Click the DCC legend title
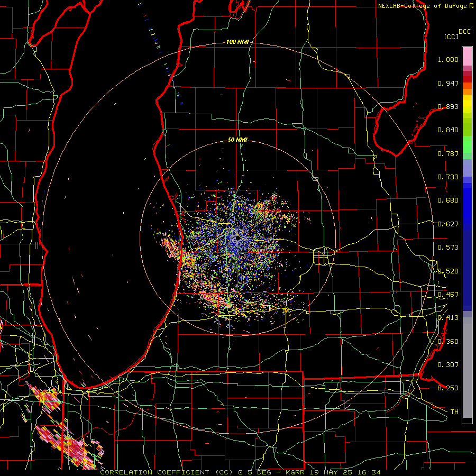Viewport: 476px width, 476px height. [x=464, y=32]
